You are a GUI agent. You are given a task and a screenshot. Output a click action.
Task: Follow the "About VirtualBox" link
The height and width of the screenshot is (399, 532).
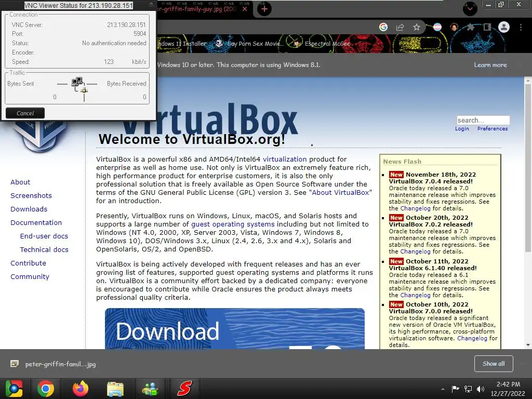point(340,192)
